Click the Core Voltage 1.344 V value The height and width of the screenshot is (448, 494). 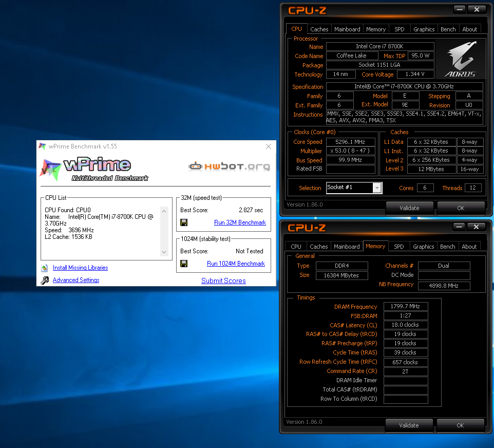point(415,74)
